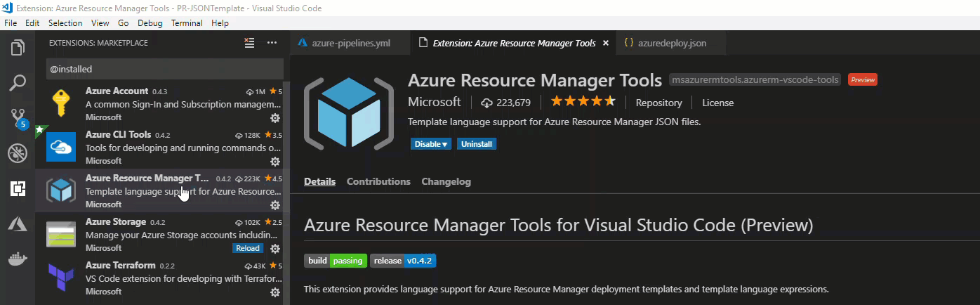Select Azure CLI Tools extension row
Image resolution: width=980 pixels, height=305 pixels.
pyautogui.click(x=159, y=147)
